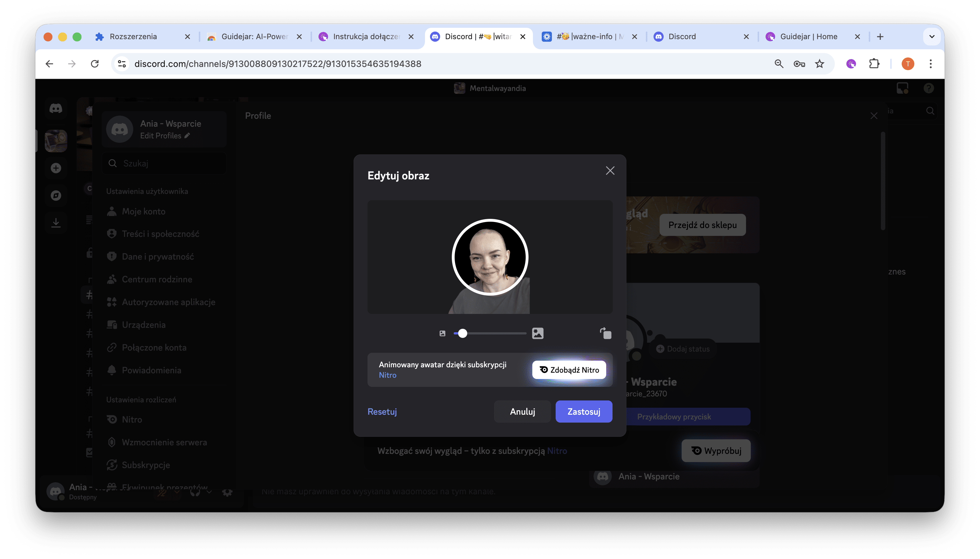Open the browser extensions puzzle icon

click(x=874, y=64)
